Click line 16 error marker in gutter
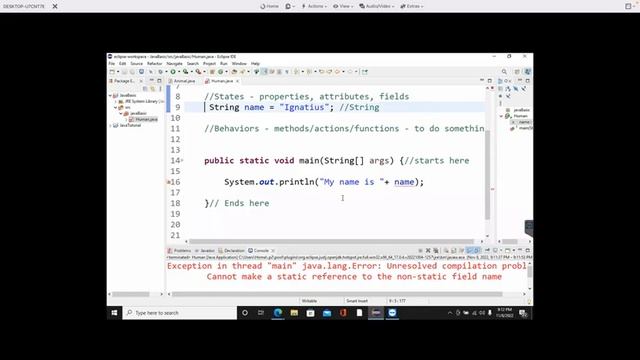The height and width of the screenshot is (360, 640). [x=169, y=182]
